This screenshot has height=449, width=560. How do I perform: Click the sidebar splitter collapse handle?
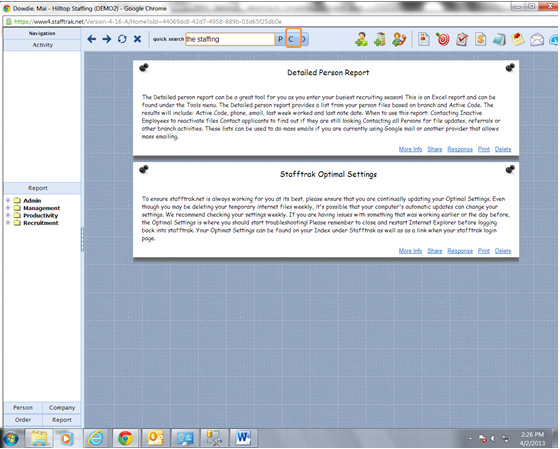click(x=82, y=239)
